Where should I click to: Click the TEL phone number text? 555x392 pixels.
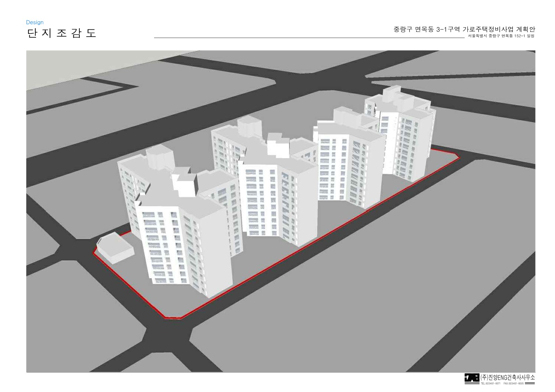tap(490, 384)
